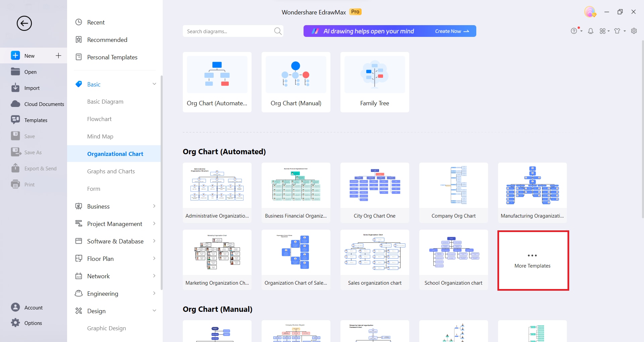The height and width of the screenshot is (342, 644).
Task: Expand the Project Management category arrow
Action: pyautogui.click(x=154, y=224)
